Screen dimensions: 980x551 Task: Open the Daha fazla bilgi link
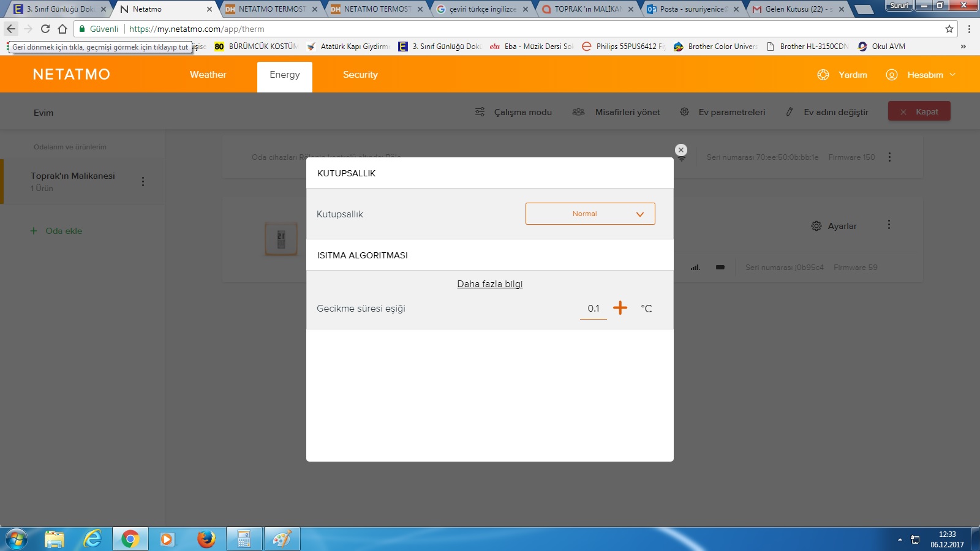[x=489, y=284]
